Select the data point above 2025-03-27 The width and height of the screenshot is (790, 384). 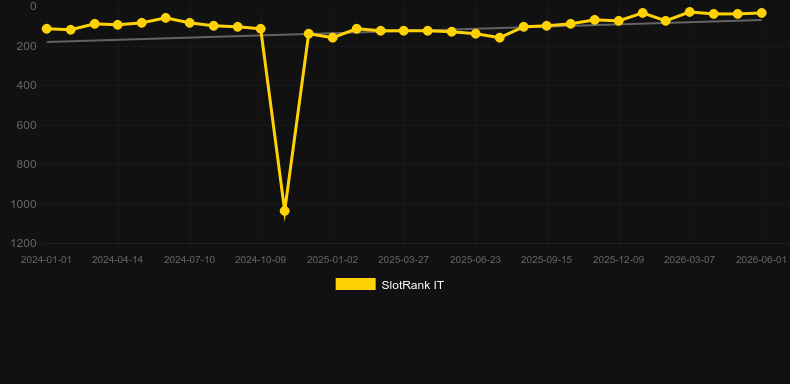pyautogui.click(x=404, y=31)
